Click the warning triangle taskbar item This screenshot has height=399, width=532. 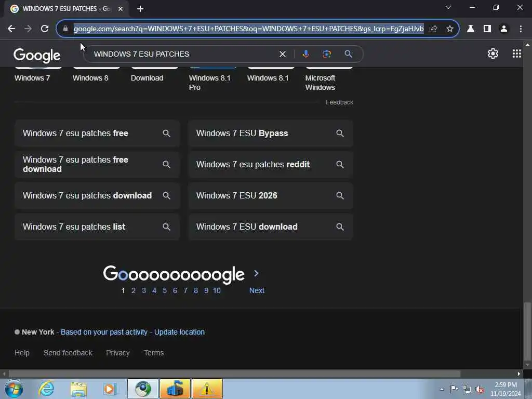[207, 389]
